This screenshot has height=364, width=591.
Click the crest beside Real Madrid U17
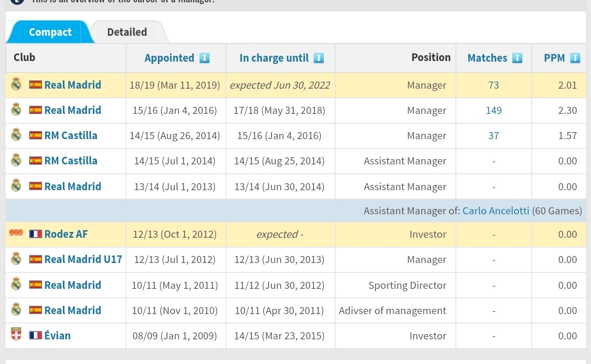tap(16, 258)
